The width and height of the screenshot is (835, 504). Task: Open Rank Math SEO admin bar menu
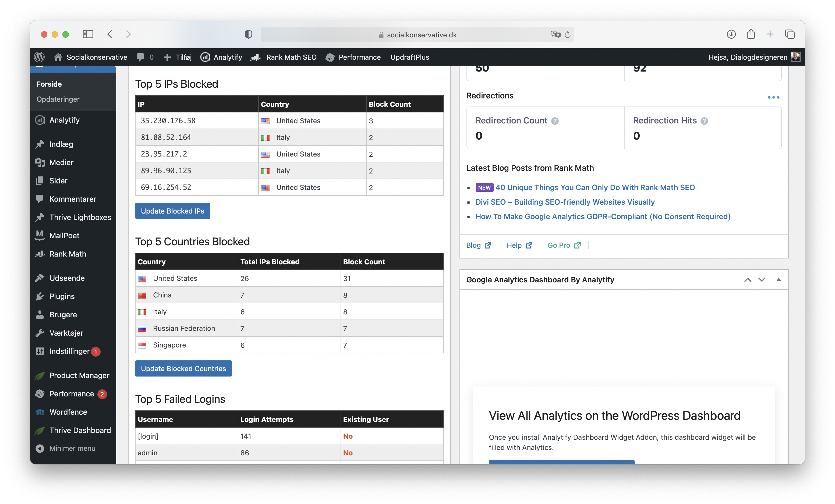point(283,57)
